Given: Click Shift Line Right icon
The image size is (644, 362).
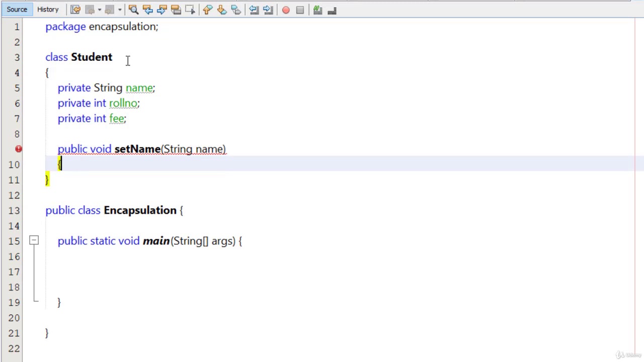Looking at the screenshot, I should pyautogui.click(x=268, y=10).
